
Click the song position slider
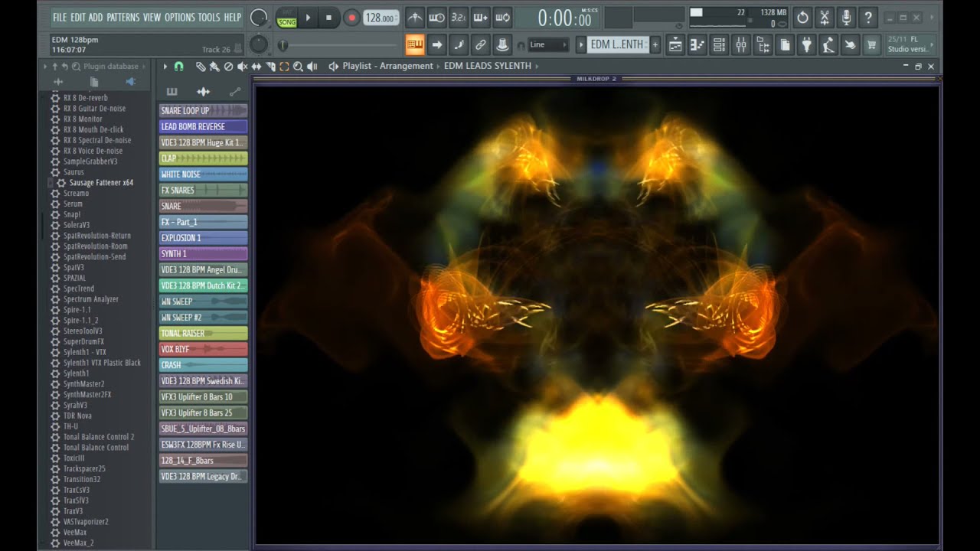[x=337, y=45]
